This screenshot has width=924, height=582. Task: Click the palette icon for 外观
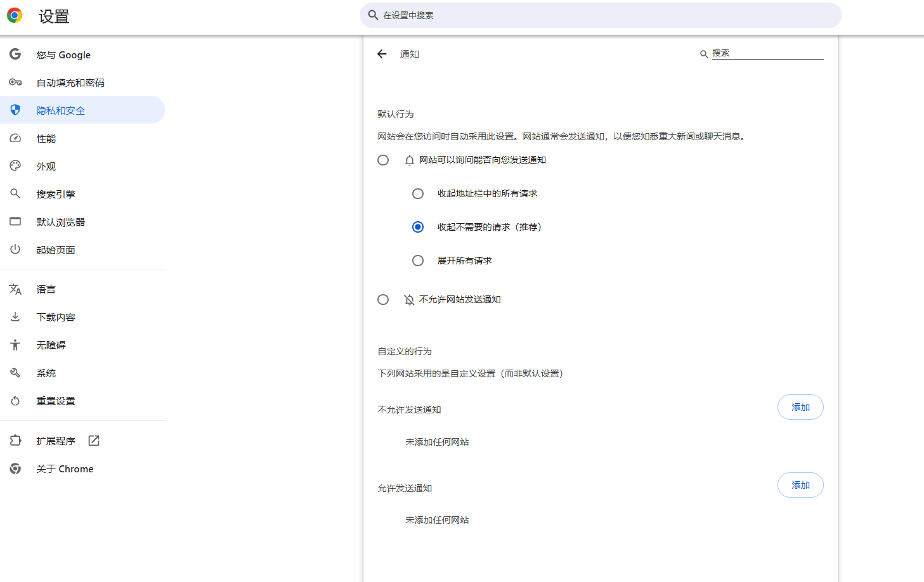15,166
